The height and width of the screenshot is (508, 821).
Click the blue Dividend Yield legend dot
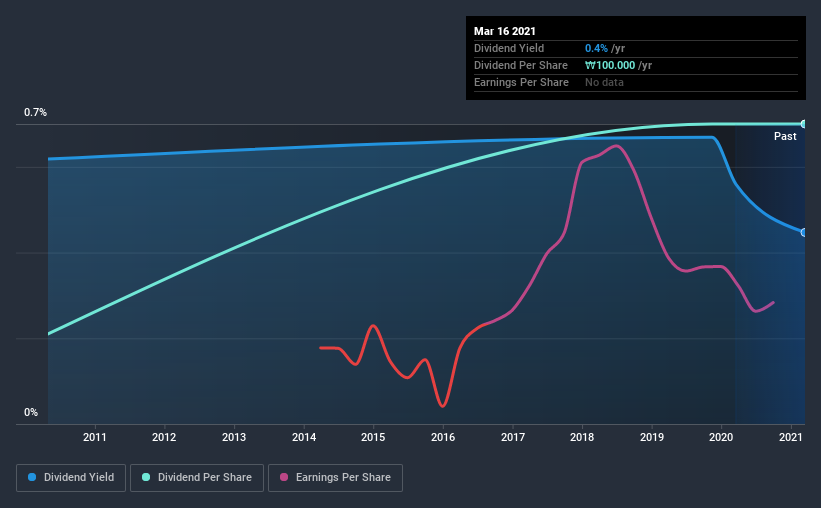[32, 477]
